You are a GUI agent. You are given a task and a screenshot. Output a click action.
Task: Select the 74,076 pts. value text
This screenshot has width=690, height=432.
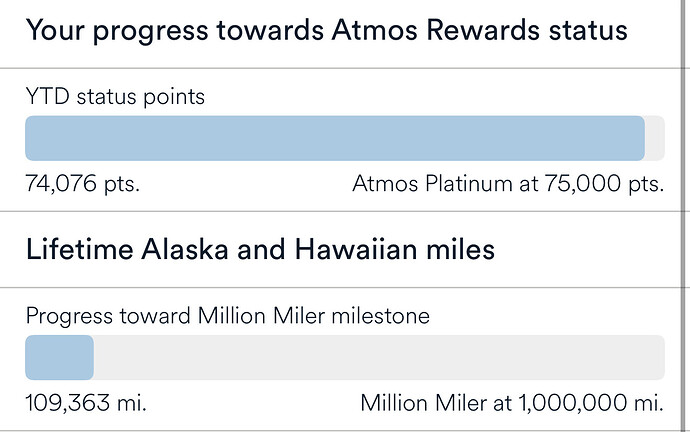point(82,183)
